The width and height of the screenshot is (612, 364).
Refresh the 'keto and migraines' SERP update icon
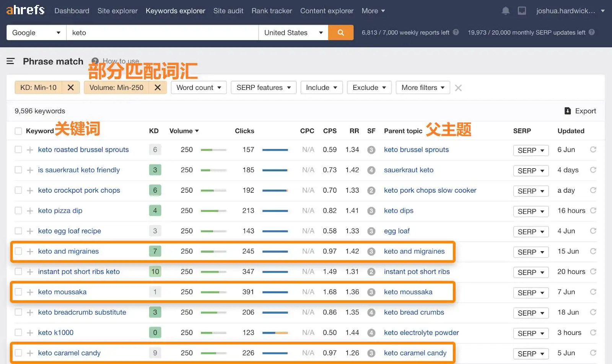click(x=593, y=252)
